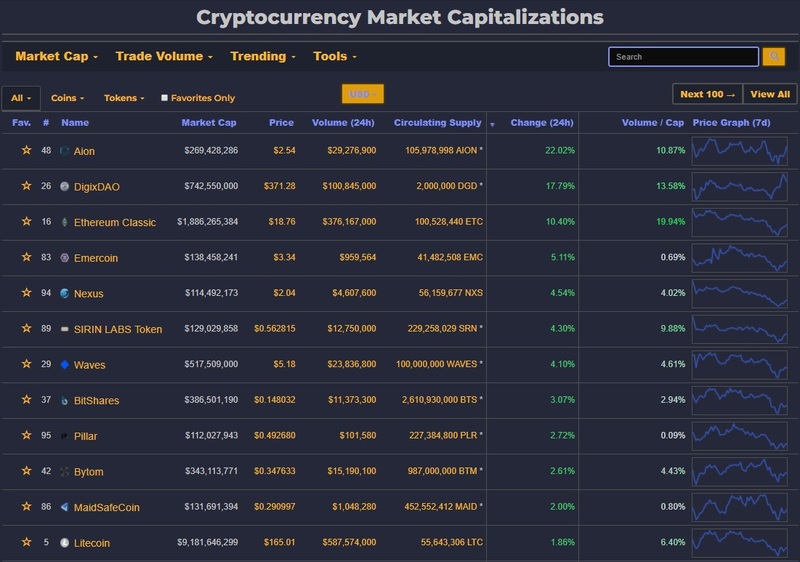
Task: Sort by Volume / Cap header
Action: [x=653, y=122]
